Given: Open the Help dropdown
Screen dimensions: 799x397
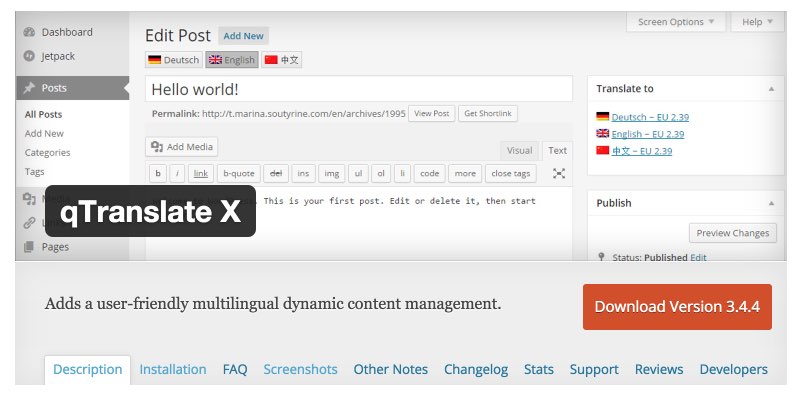Looking at the screenshot, I should (757, 22).
